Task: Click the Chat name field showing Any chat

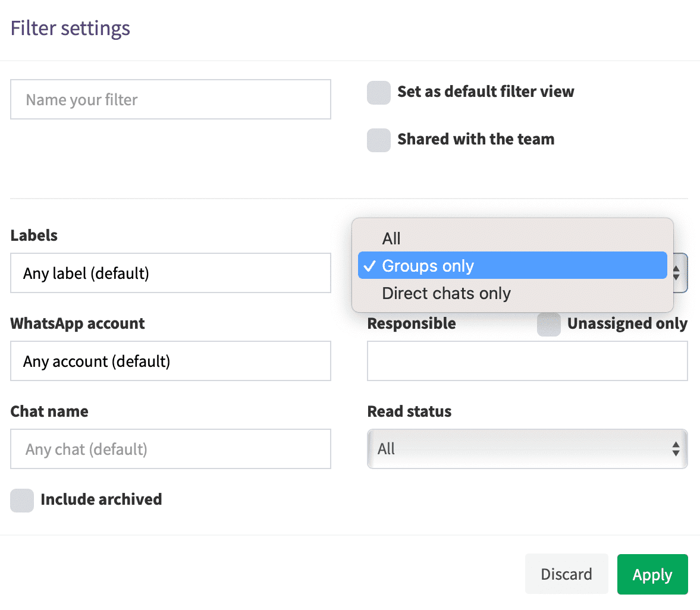Action: click(171, 449)
